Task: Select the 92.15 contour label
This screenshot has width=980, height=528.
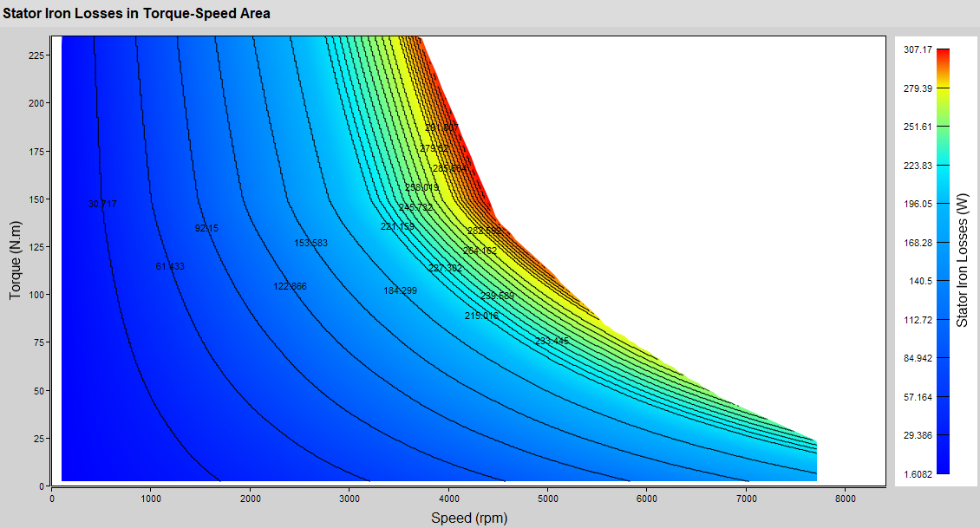Action: (x=206, y=229)
